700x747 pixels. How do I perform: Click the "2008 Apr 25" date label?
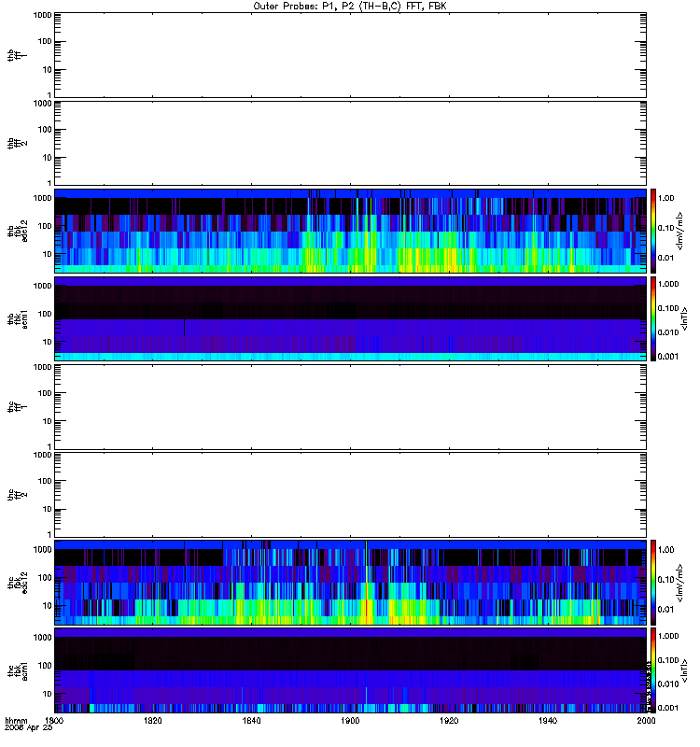28,728
